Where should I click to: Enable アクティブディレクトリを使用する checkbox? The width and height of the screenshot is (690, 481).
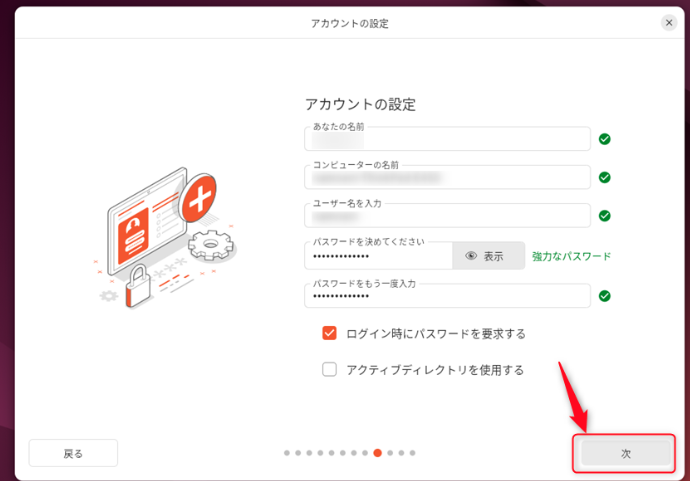point(329,369)
